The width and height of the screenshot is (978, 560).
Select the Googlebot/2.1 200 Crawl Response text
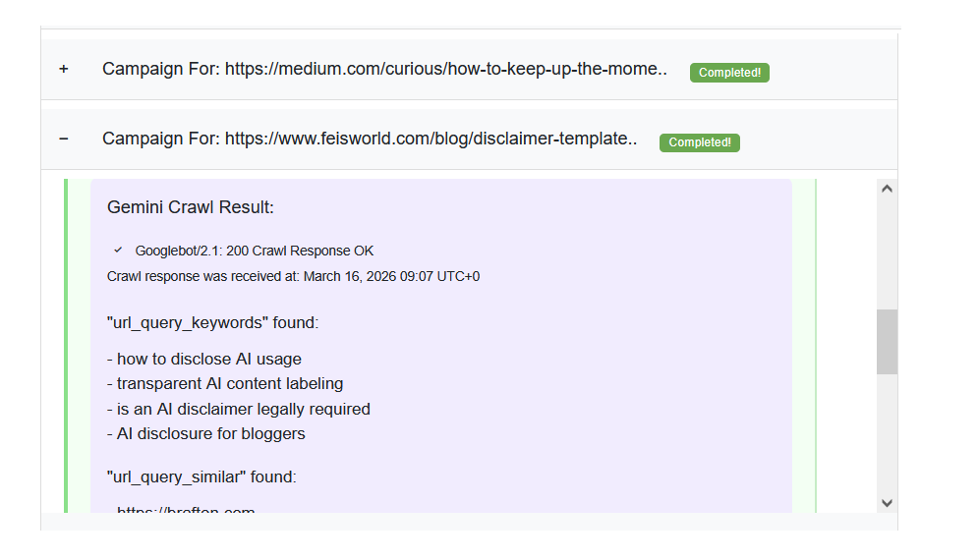[255, 252]
